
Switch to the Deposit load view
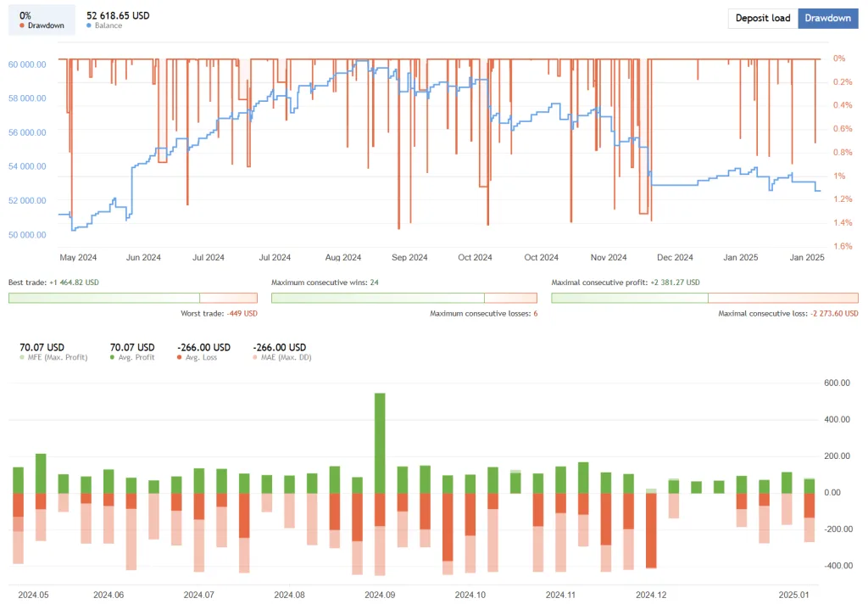click(761, 18)
